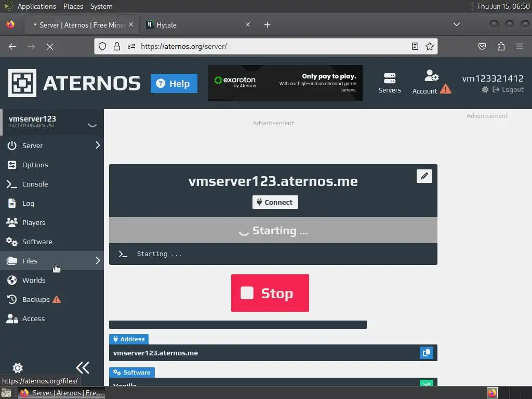Click the green switch software icon
This screenshot has width=532, height=399.
[427, 383]
